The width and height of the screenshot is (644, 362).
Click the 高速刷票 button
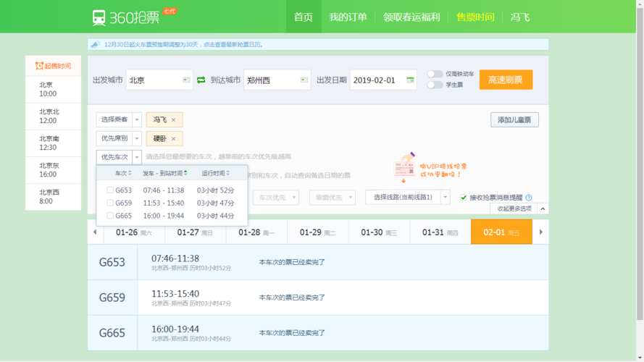point(506,80)
